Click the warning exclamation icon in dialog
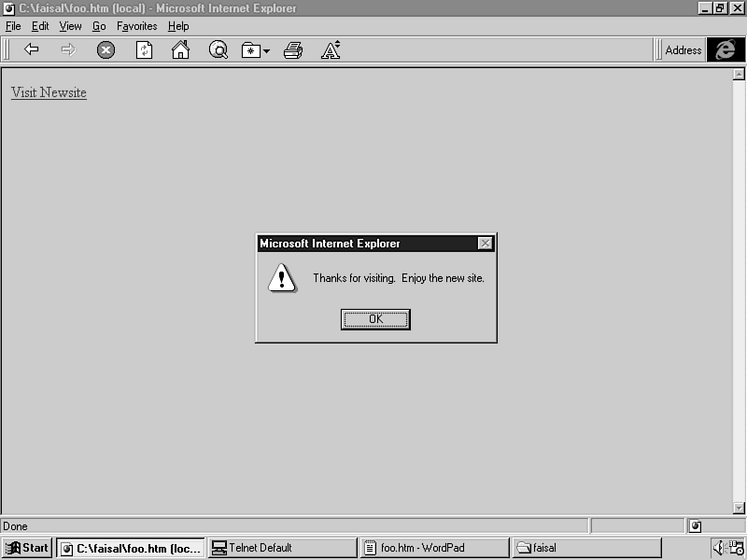 click(282, 277)
